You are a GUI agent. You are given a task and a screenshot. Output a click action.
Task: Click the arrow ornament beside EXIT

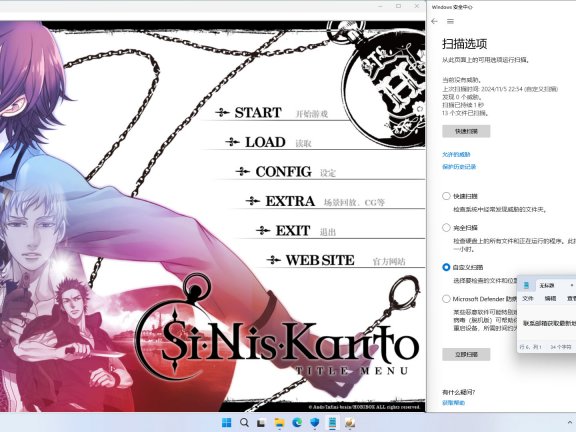(x=263, y=230)
